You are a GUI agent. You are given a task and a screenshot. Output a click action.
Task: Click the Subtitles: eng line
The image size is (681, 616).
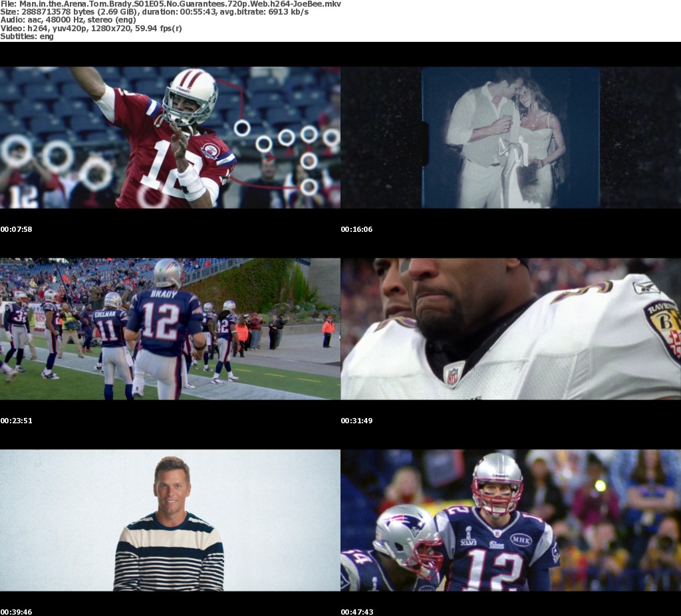tap(27, 36)
